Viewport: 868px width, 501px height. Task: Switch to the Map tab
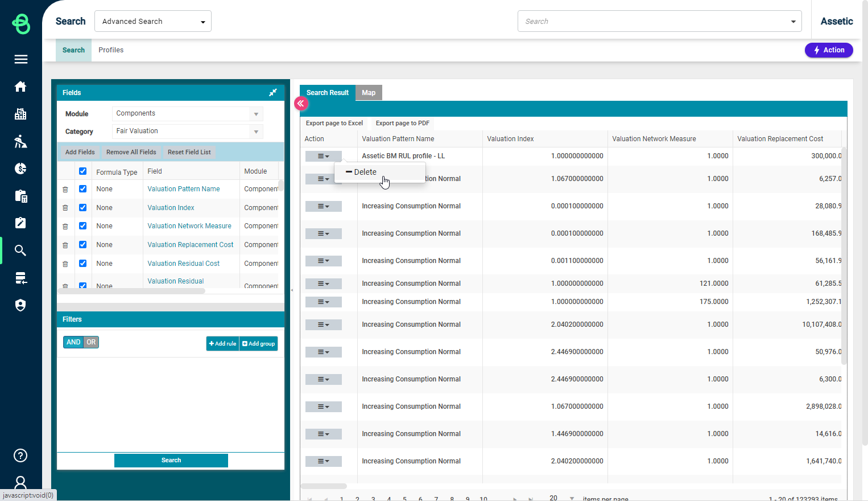(x=369, y=93)
